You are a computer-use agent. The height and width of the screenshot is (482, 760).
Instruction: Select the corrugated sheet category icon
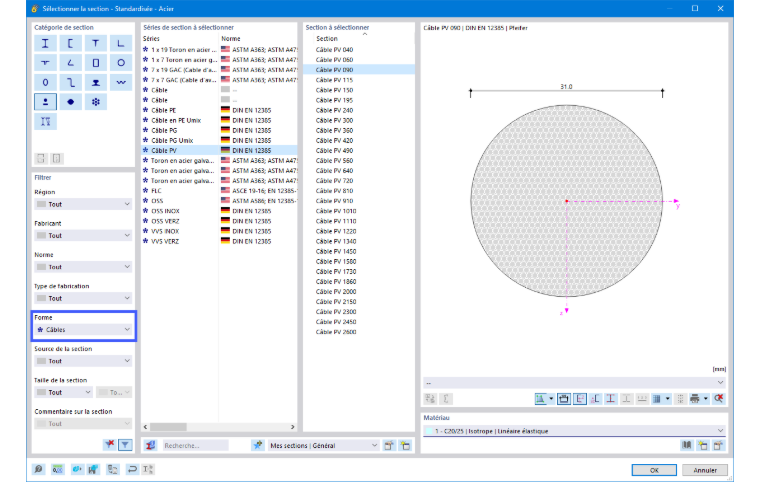pos(121,82)
